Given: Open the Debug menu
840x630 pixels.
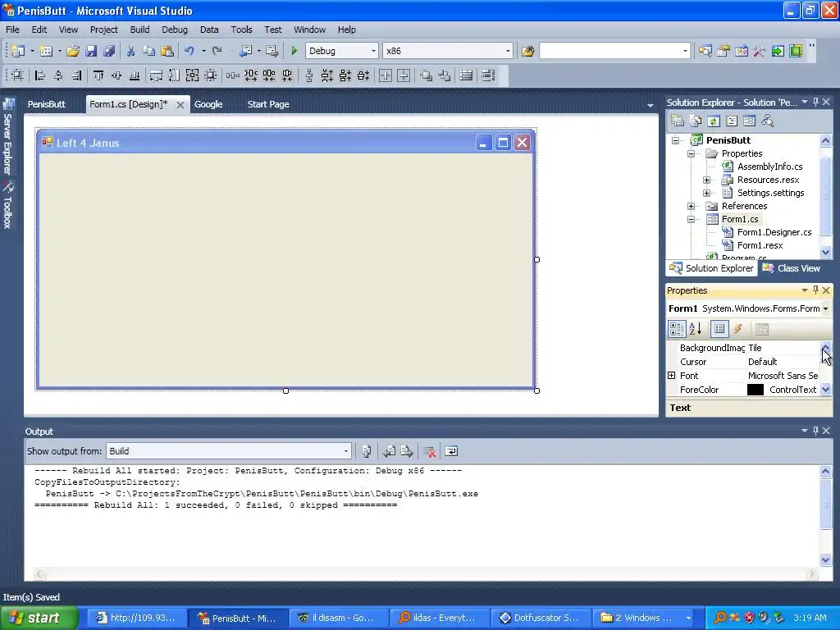Looking at the screenshot, I should 175,30.
